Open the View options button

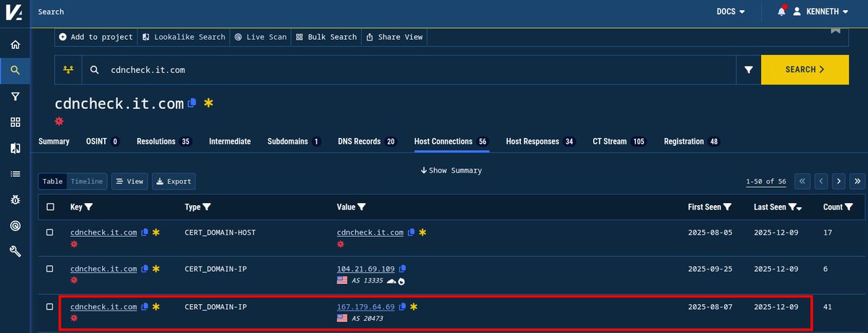[129, 181]
